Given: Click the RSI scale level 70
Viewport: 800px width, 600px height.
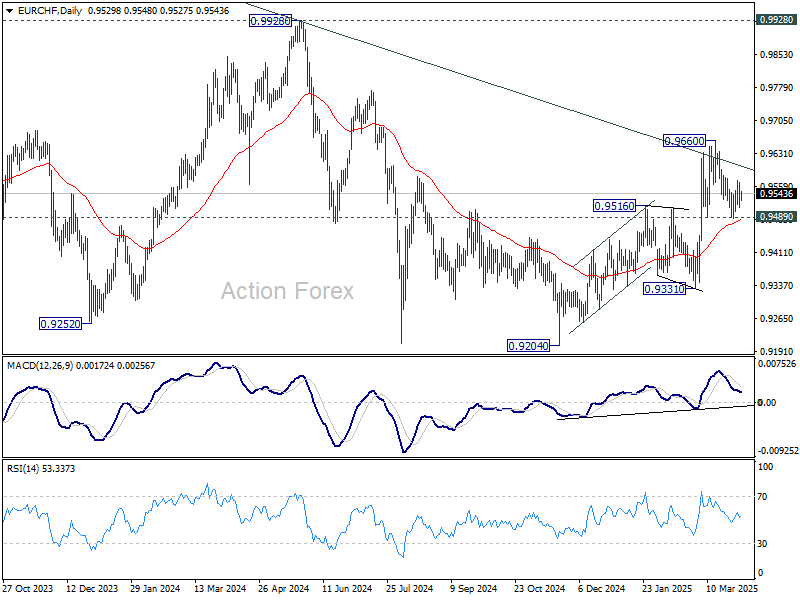Looking at the screenshot, I should tap(762, 496).
